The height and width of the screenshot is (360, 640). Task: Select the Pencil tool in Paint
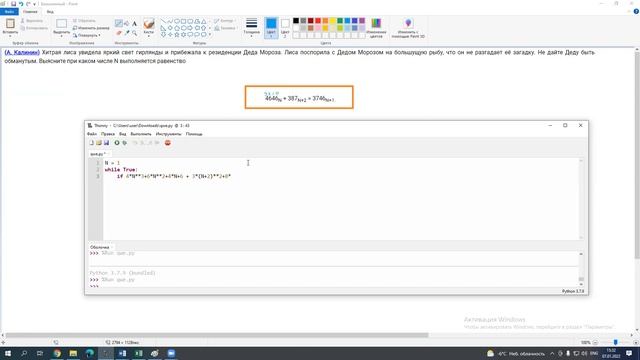(x=119, y=23)
